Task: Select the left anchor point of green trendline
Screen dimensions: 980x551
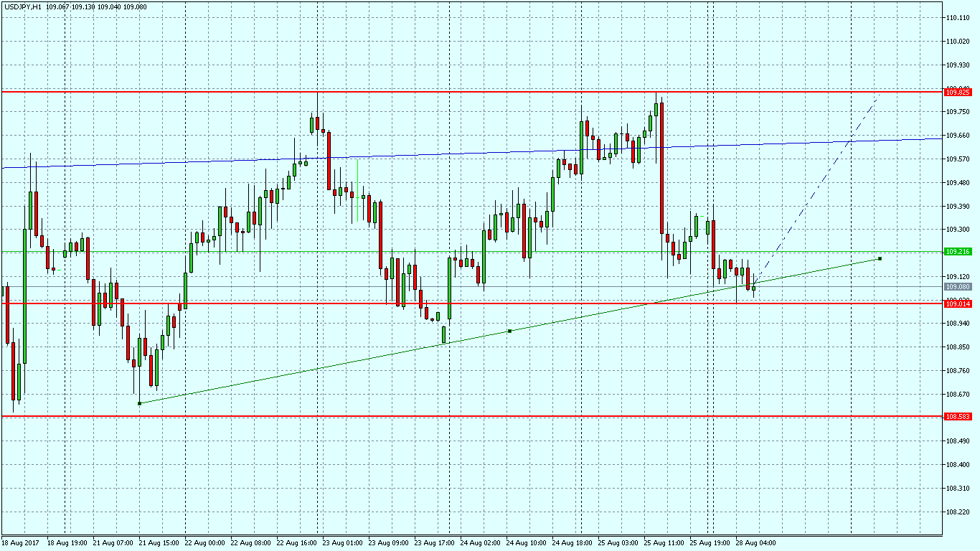Action: (139, 403)
